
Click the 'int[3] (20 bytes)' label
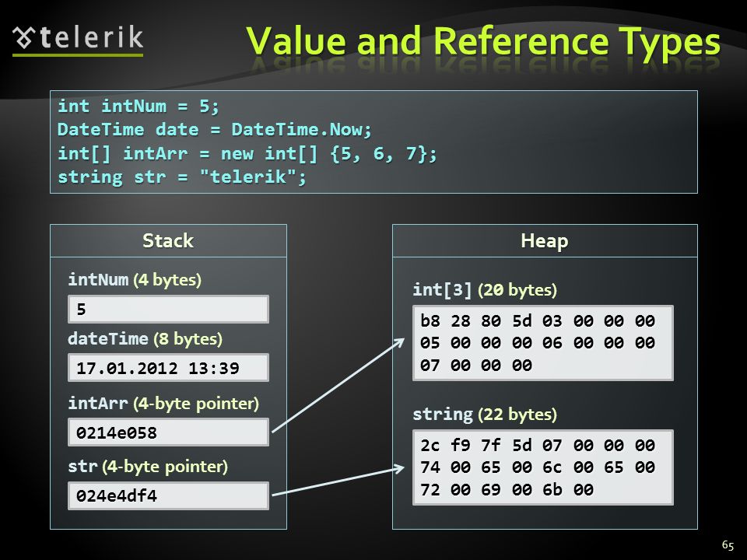pyautogui.click(x=485, y=289)
